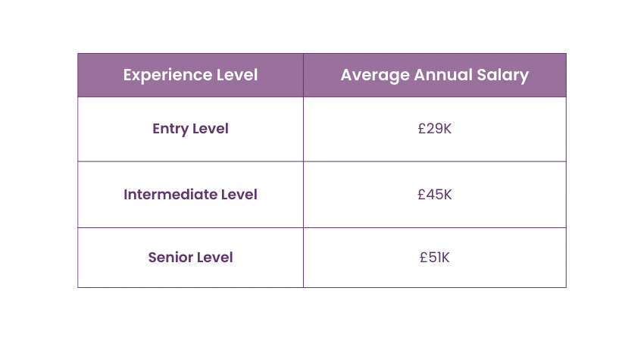This screenshot has height=341, width=644.
Task: Select the £29K salary value
Action: click(x=434, y=129)
